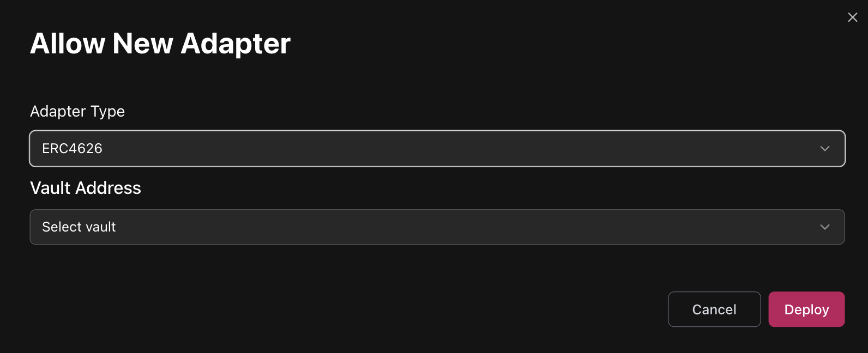
Task: Click the Allow New Adapter heading
Action: (160, 44)
